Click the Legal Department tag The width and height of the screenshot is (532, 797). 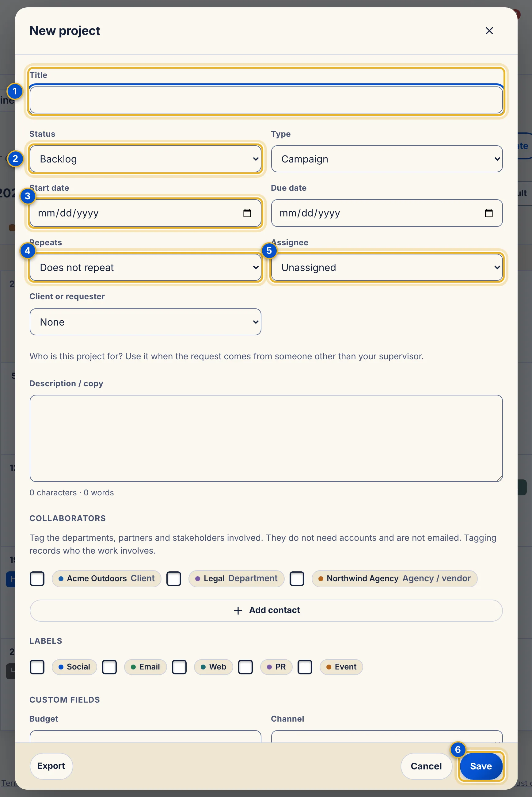(x=237, y=578)
